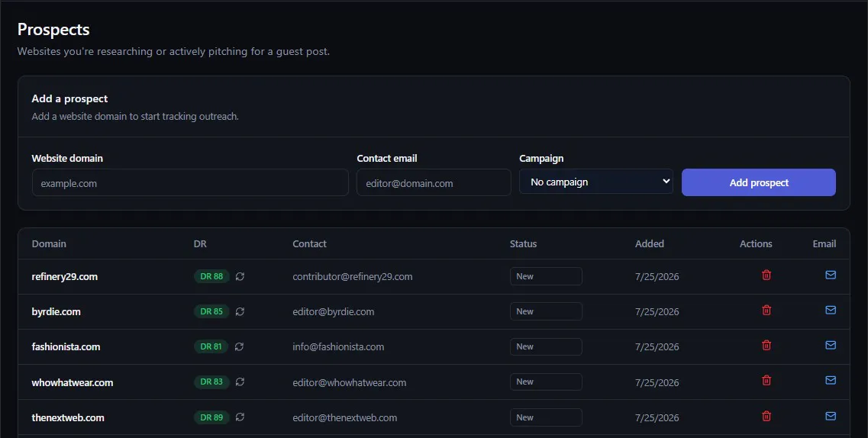Focus the Contact email field
The image size is (868, 438).
point(434,182)
